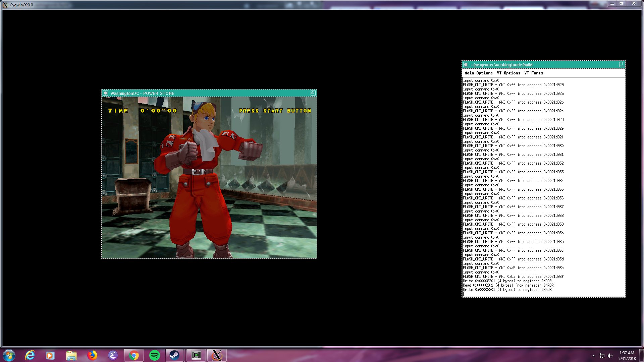Screen dimensions: 644x362
Task: Click line 'Read 0x00008201 (4 bytes) from register DMAOR'
Action: [x=508, y=285]
